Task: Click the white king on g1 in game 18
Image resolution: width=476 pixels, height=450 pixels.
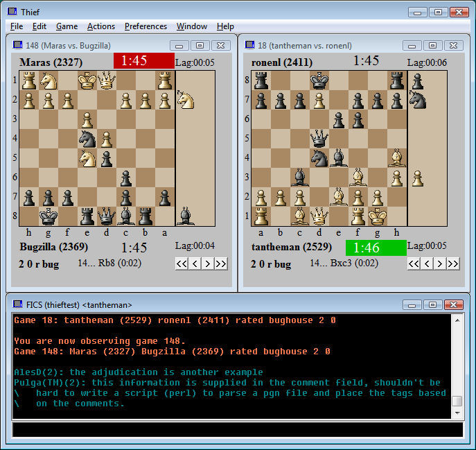Action: tap(378, 216)
